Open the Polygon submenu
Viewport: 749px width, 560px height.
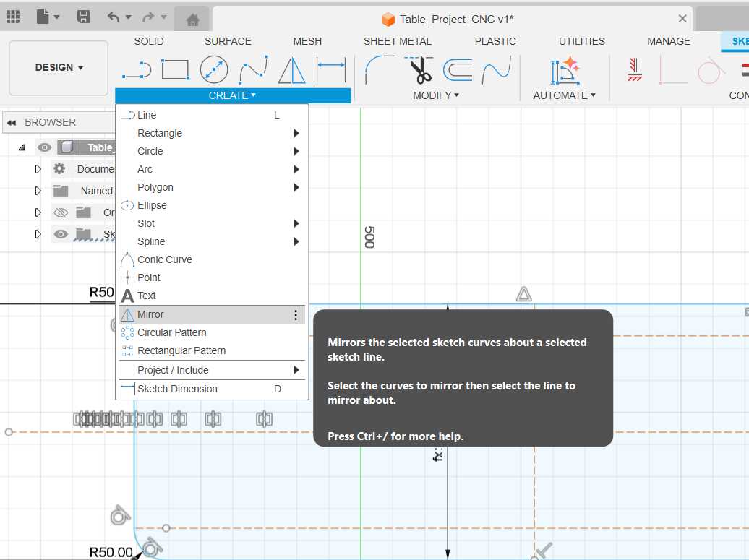[x=212, y=187]
